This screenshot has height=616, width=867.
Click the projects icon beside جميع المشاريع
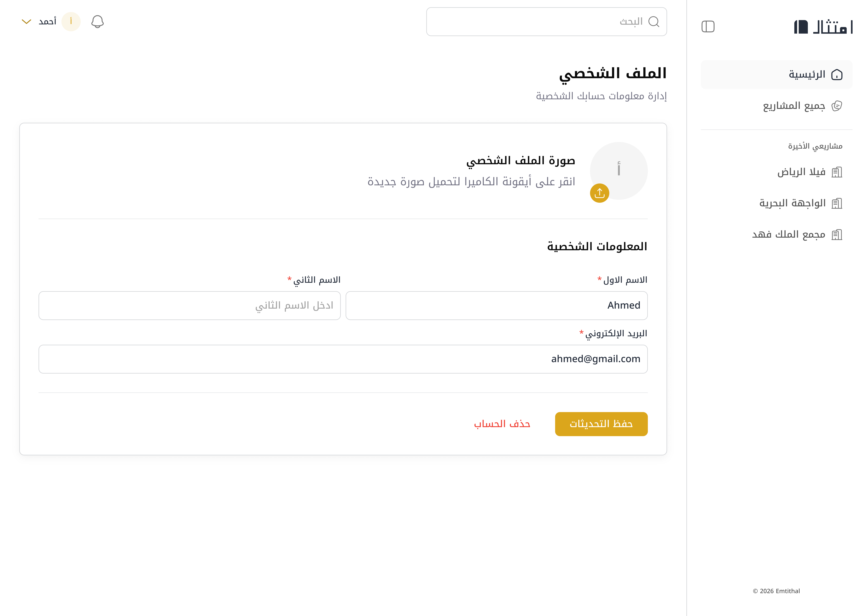tap(837, 106)
